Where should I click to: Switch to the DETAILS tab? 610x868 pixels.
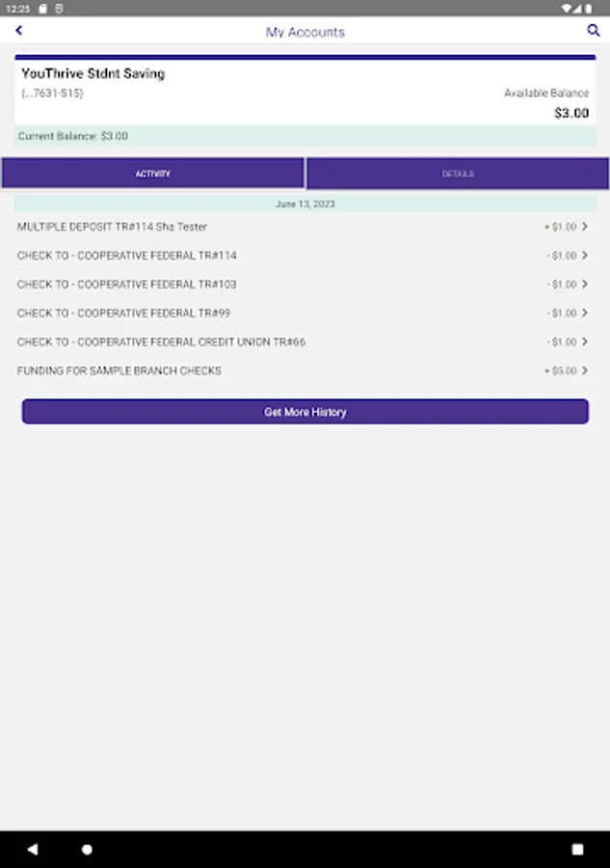click(458, 174)
